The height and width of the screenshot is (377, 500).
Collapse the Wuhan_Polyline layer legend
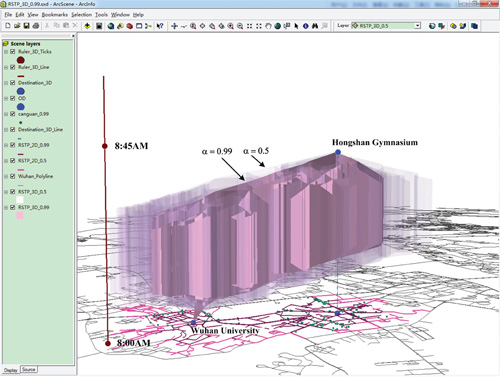(6, 176)
